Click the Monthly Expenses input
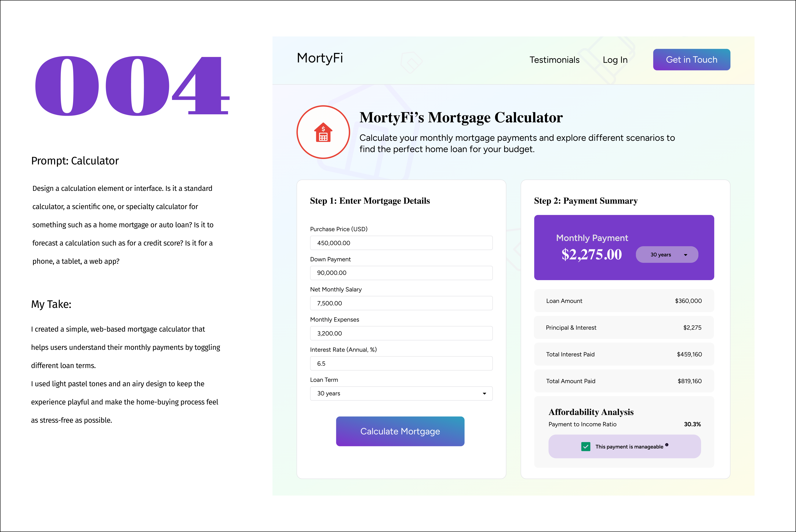Image resolution: width=796 pixels, height=532 pixels. click(401, 333)
